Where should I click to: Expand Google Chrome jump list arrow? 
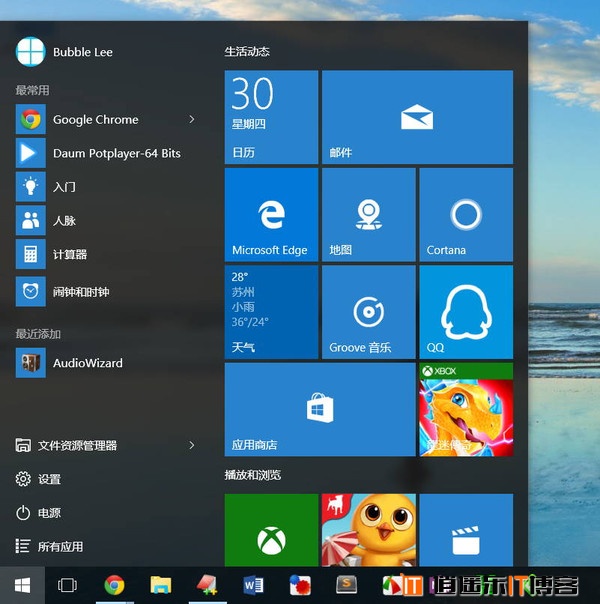[x=192, y=119]
